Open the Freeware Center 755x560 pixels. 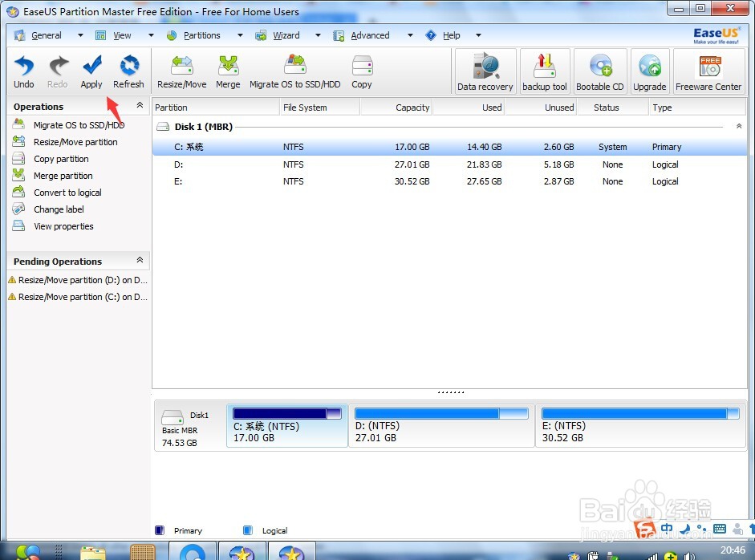(708, 71)
